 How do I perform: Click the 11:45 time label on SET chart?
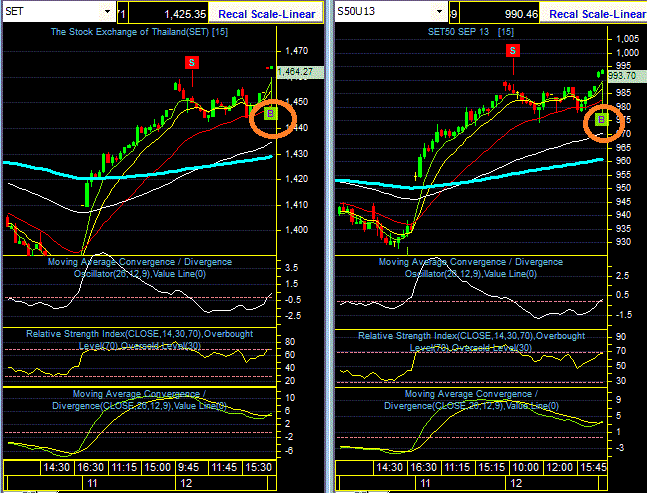point(224,467)
